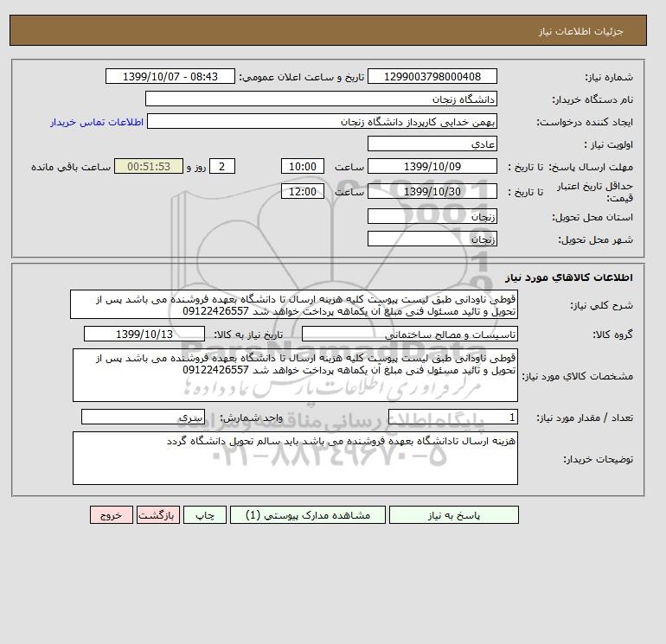This screenshot has width=666, height=644.
Task: Click the پاسخ به نیاز button
Action: tap(453, 515)
